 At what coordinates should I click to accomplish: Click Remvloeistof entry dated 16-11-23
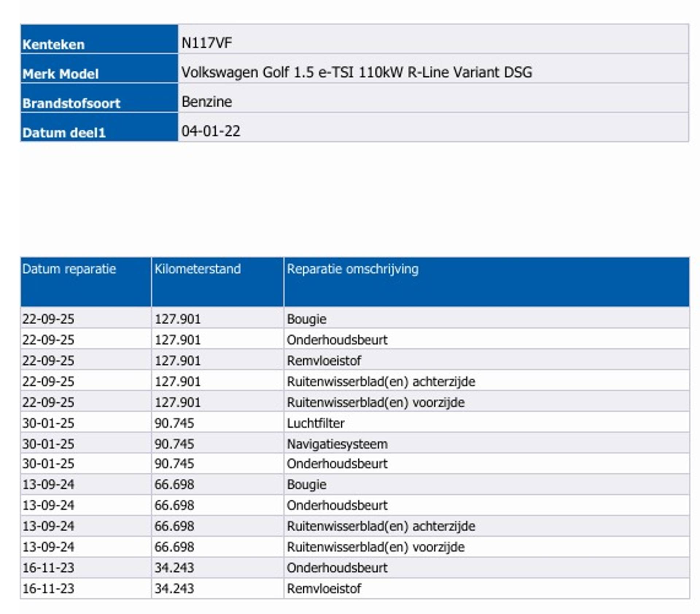324,588
